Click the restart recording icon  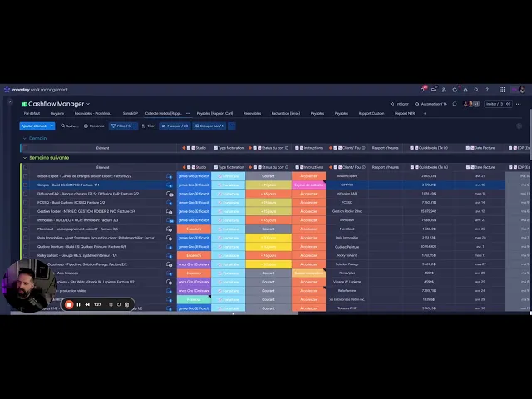click(x=119, y=304)
